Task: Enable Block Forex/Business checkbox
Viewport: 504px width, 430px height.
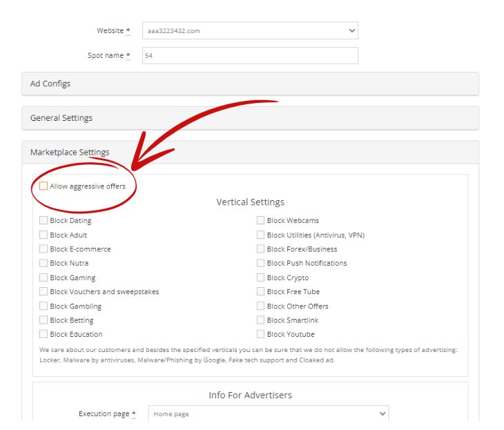Action: pos(261,248)
